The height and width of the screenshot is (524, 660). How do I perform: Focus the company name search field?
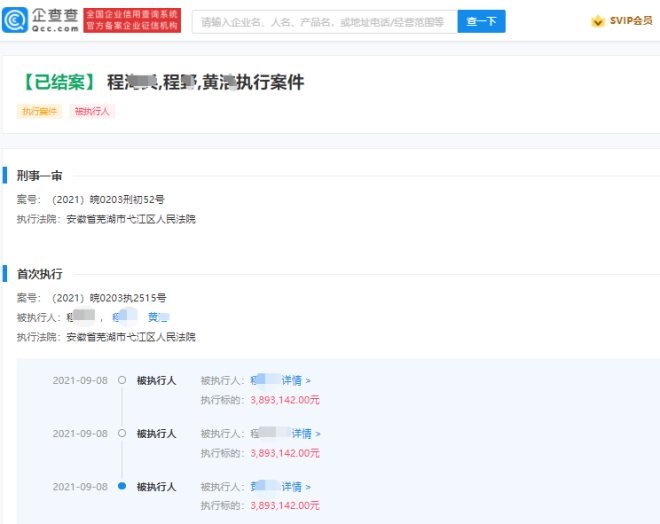pos(323,21)
